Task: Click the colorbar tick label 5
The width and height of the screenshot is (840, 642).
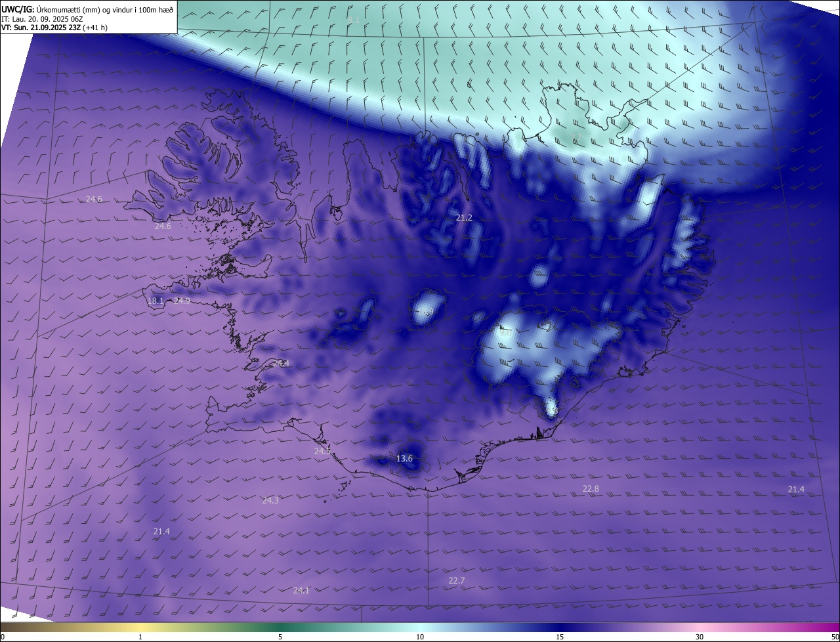Action: (280, 637)
